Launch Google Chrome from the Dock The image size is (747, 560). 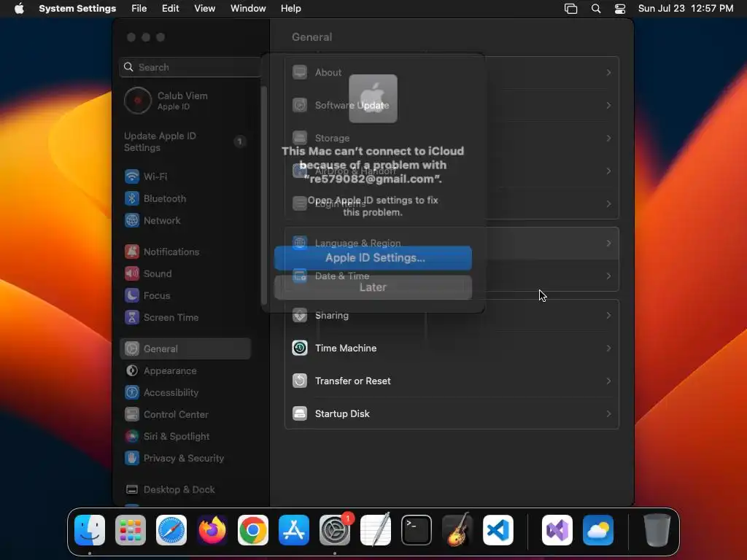pyautogui.click(x=253, y=530)
